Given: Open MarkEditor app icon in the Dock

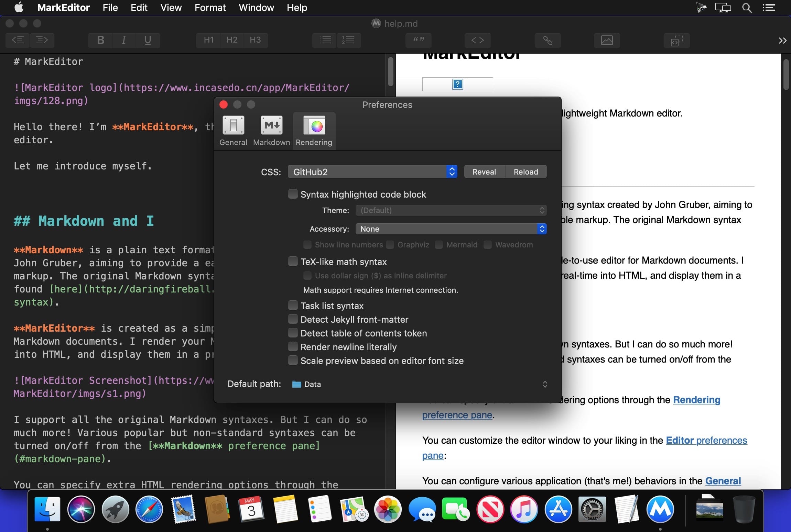Looking at the screenshot, I should click(x=660, y=509).
